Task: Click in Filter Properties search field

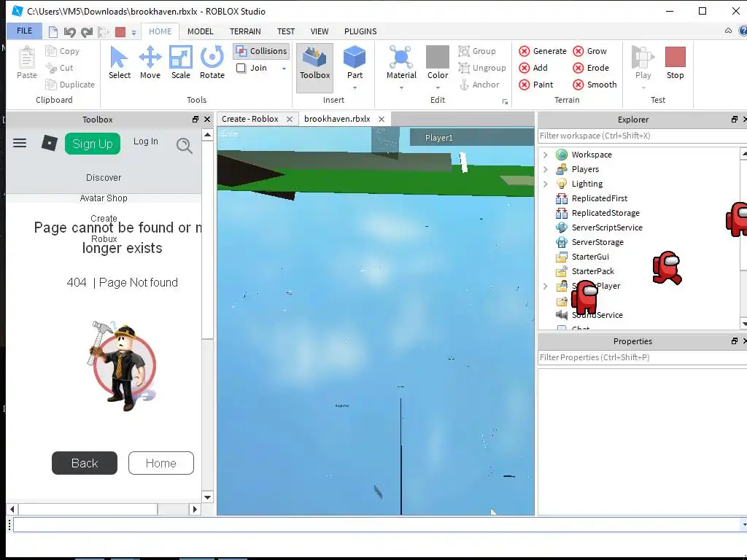Action: [x=642, y=357]
